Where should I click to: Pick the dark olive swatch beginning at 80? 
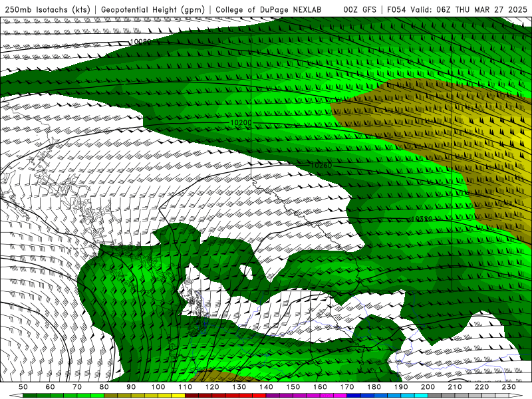click(x=110, y=396)
